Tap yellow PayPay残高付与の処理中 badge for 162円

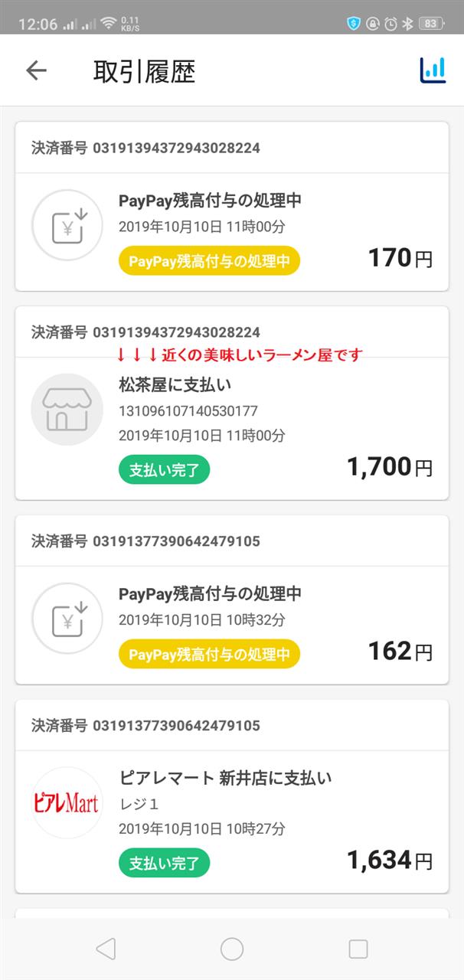point(209,655)
